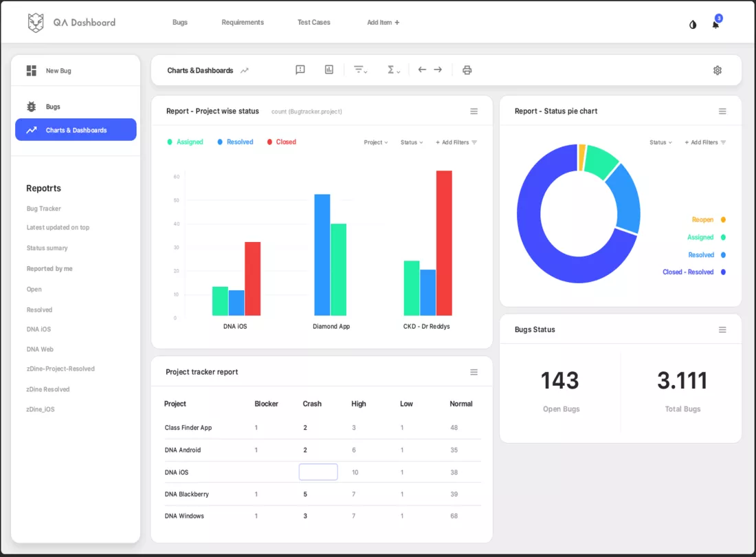
Task: Click the comment/feedback icon in the toolbar
Action: 300,69
